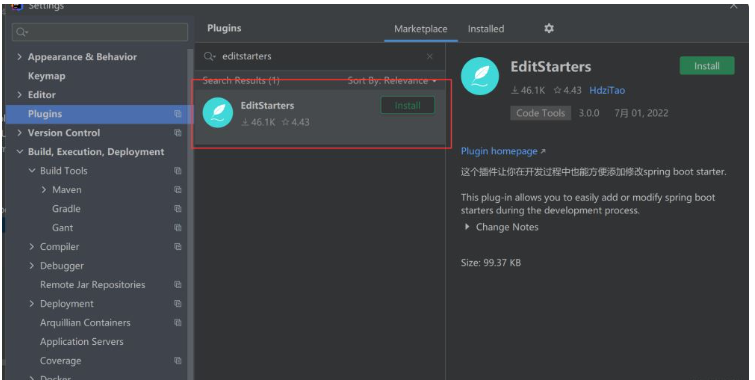Install EditStarters from the results list
755x380 pixels.
407,105
